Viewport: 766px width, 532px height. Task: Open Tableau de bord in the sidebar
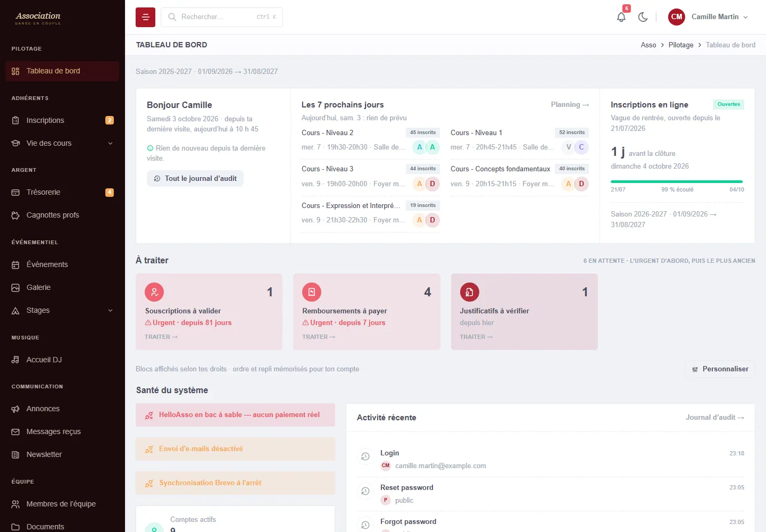click(x=62, y=71)
